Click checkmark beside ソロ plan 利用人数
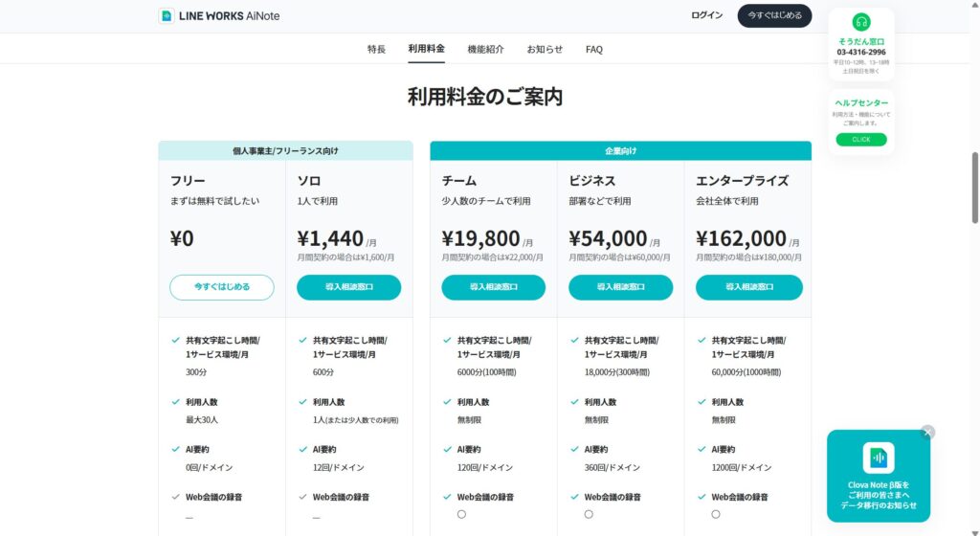 coord(303,402)
